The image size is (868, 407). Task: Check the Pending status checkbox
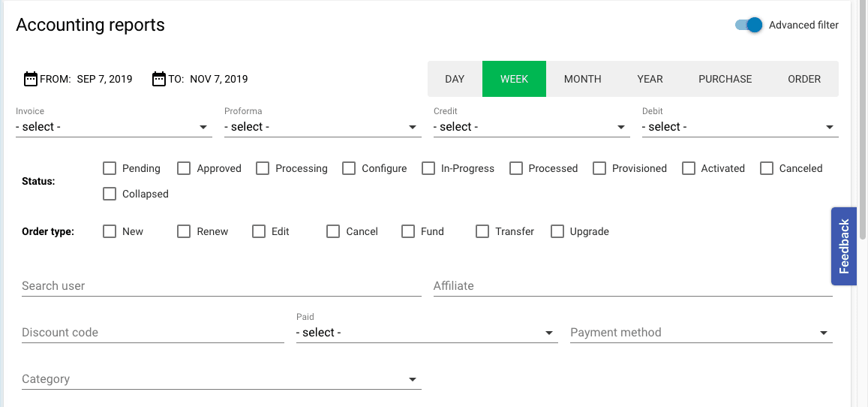point(110,168)
